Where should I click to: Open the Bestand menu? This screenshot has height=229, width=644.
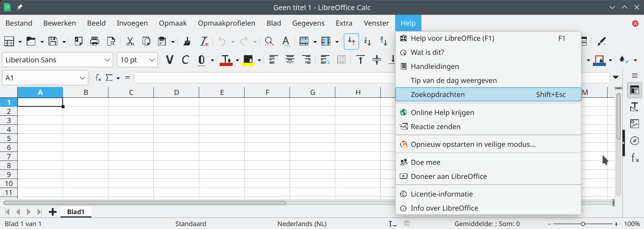[x=19, y=23]
